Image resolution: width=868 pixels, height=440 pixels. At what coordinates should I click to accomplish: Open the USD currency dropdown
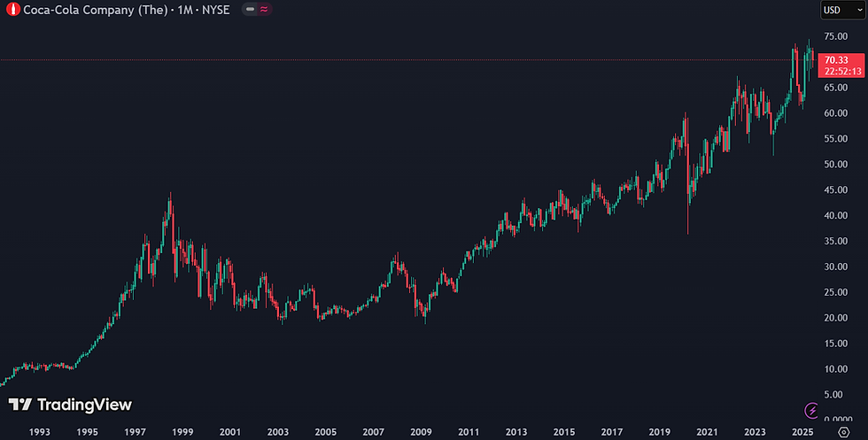click(x=842, y=10)
